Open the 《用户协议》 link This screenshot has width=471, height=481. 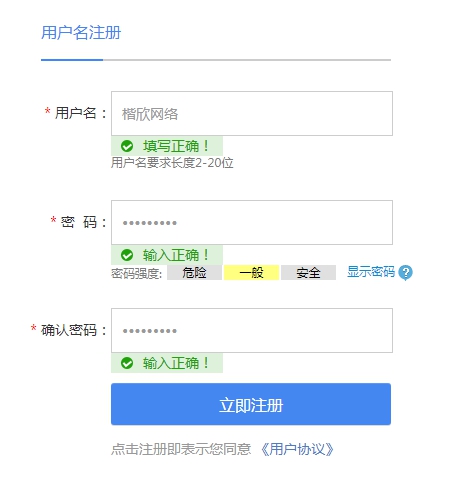coord(296,449)
